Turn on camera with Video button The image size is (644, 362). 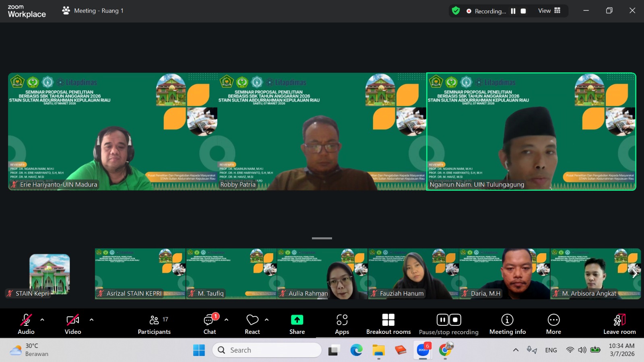(x=73, y=325)
